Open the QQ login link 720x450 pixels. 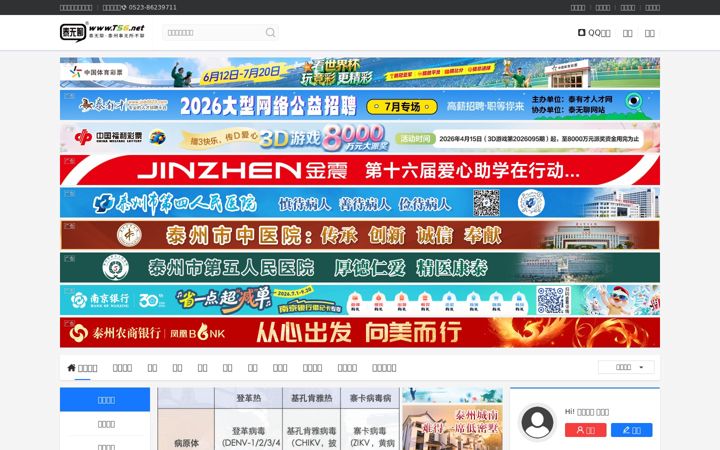coord(594,33)
